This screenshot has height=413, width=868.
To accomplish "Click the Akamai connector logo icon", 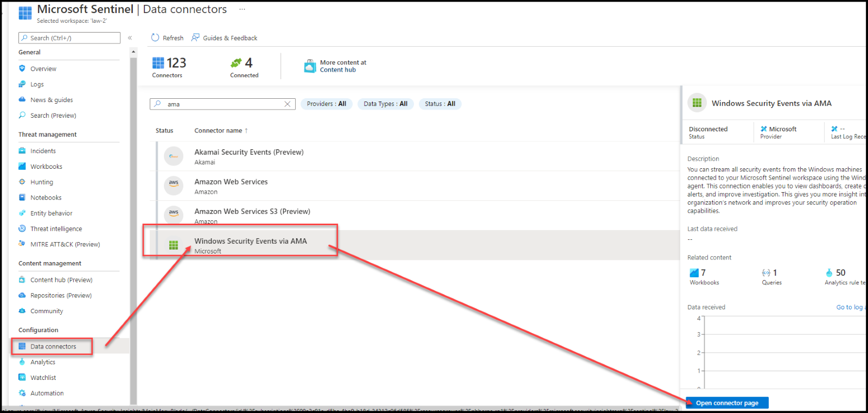I will tap(174, 156).
